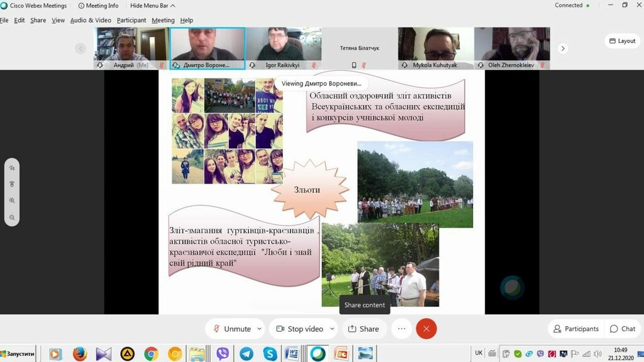Click the Share button
Image resolution: width=644 pixels, height=362 pixels.
pos(364,329)
